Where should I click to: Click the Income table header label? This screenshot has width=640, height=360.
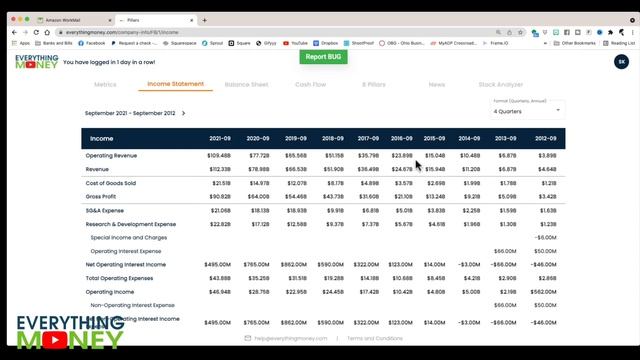coord(102,138)
